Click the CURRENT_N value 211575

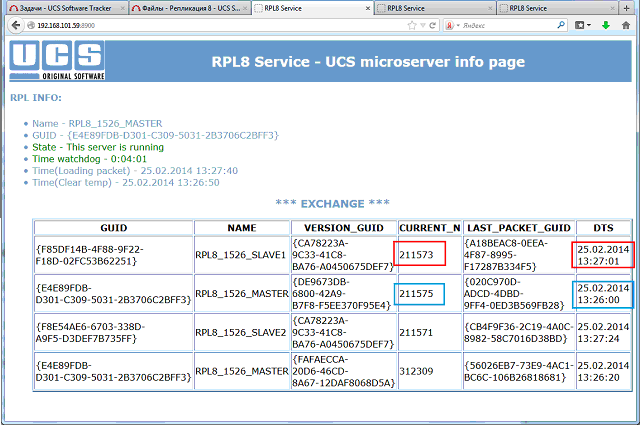pyautogui.click(x=416, y=294)
